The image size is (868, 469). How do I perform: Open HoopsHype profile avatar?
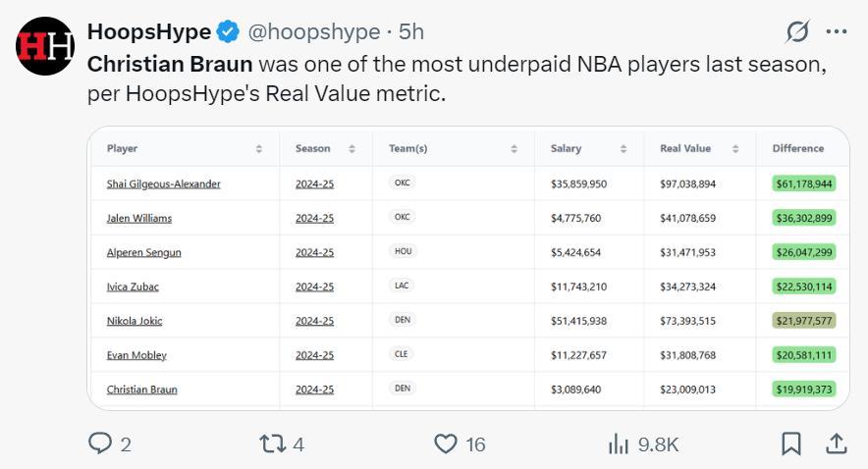tap(45, 46)
